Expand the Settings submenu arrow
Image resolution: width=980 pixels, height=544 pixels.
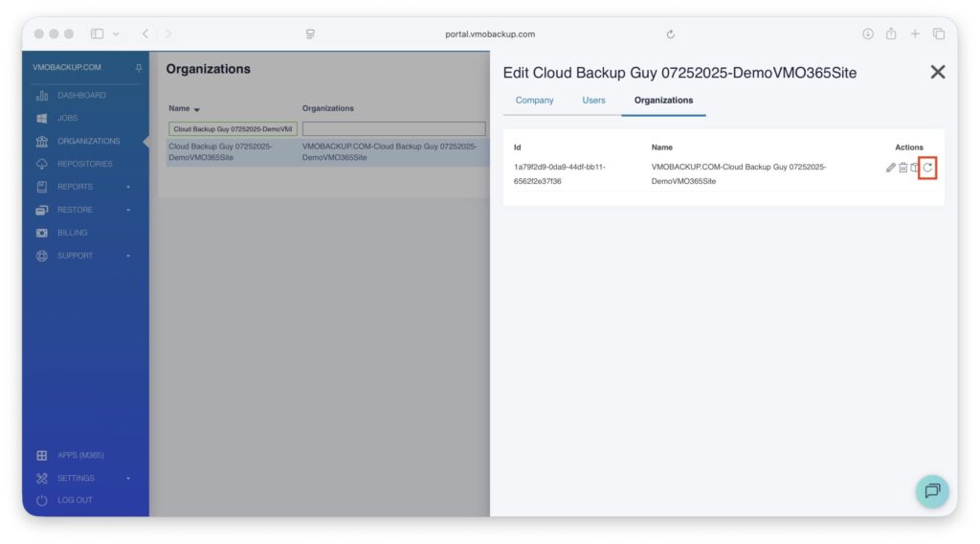point(128,478)
